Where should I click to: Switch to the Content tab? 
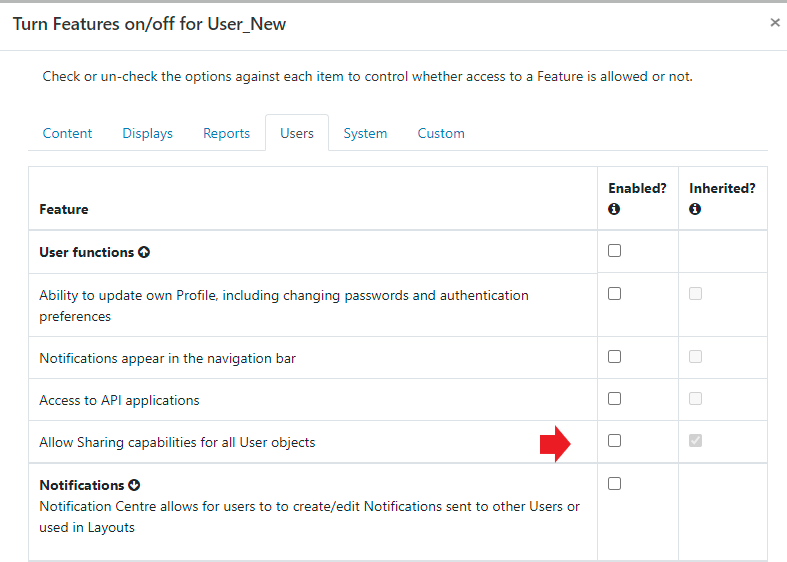tap(67, 133)
